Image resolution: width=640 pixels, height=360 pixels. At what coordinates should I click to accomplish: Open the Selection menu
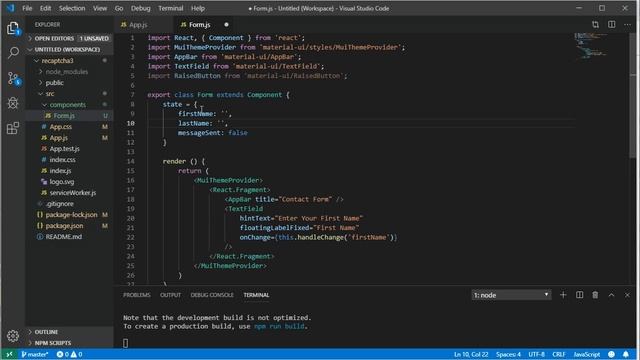point(72,8)
